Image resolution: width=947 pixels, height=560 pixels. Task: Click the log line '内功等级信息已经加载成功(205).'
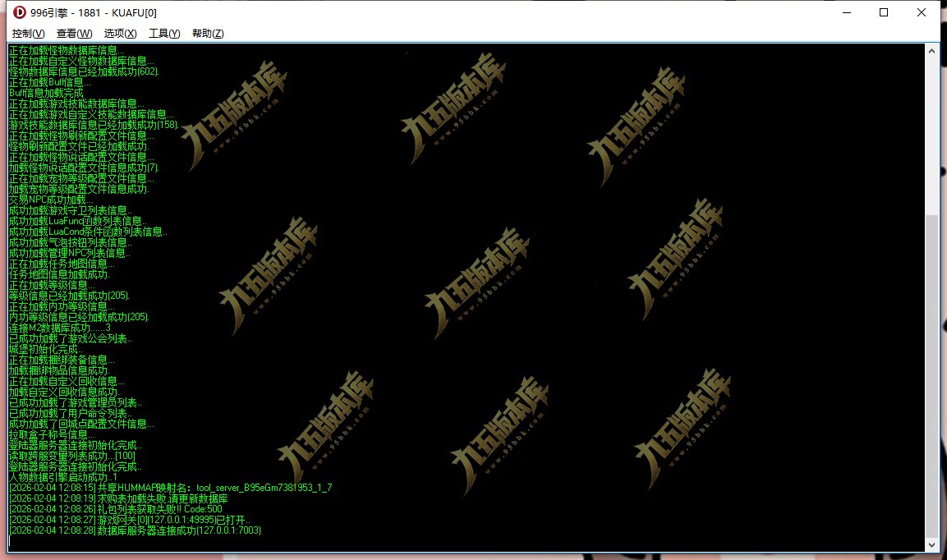pos(79,317)
